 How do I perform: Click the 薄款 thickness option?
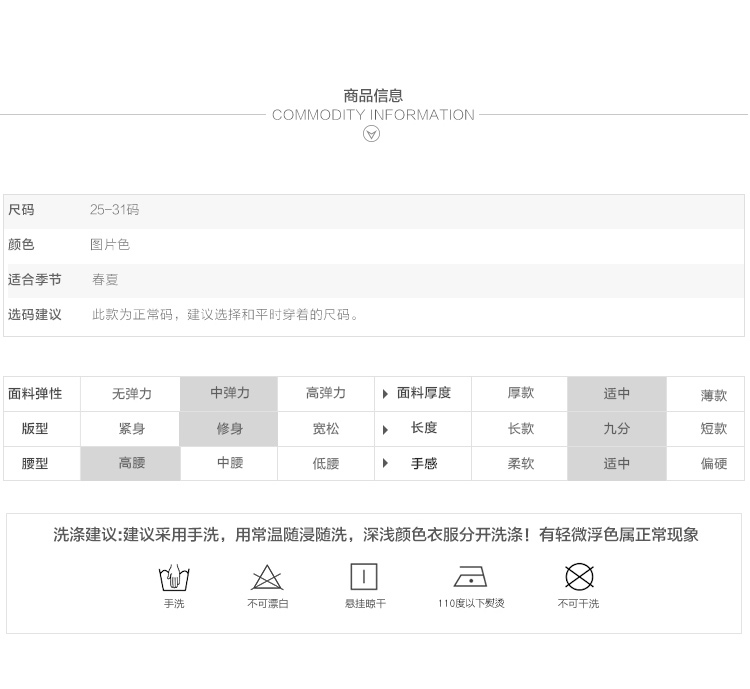tap(713, 395)
